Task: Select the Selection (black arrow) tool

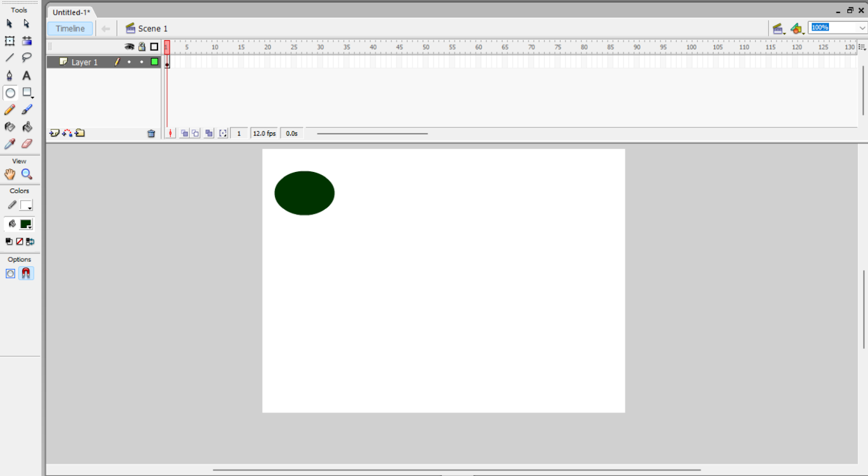Action: point(9,23)
